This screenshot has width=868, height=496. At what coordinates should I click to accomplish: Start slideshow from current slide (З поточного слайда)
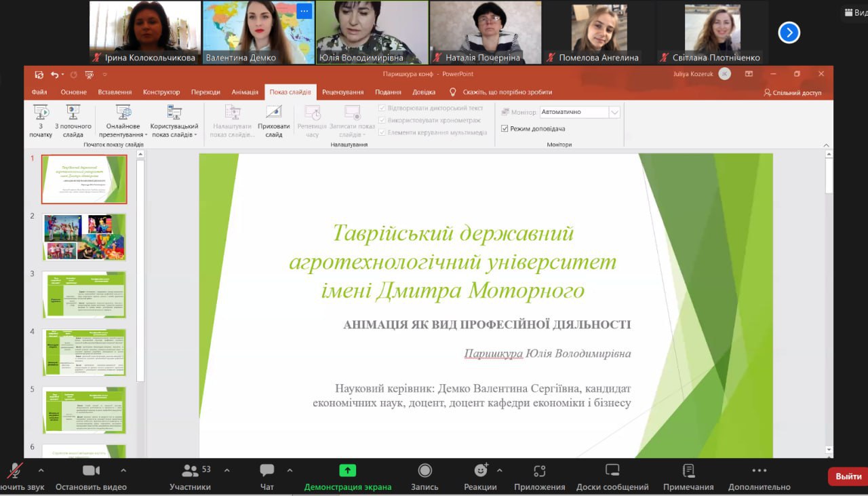73,121
